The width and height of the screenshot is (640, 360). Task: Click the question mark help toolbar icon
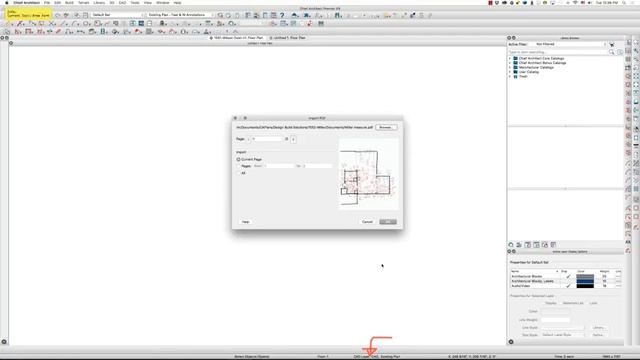coord(282,15)
